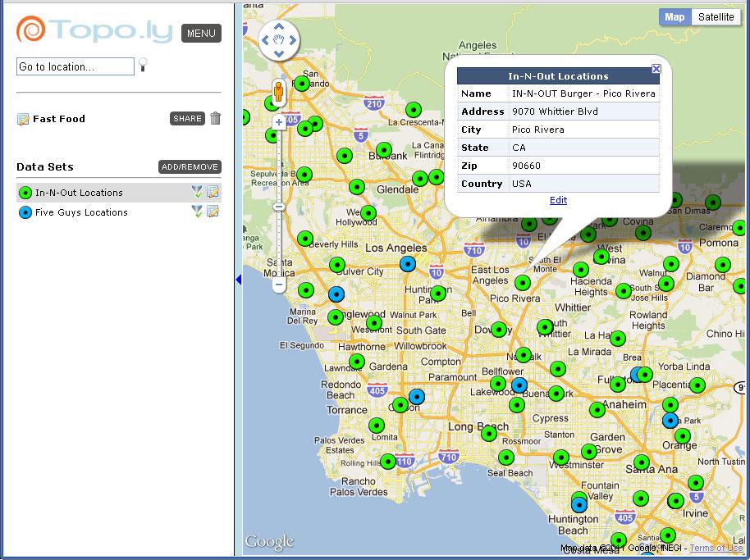
Task: Select green marker on the Norwalk label
Action: [524, 354]
